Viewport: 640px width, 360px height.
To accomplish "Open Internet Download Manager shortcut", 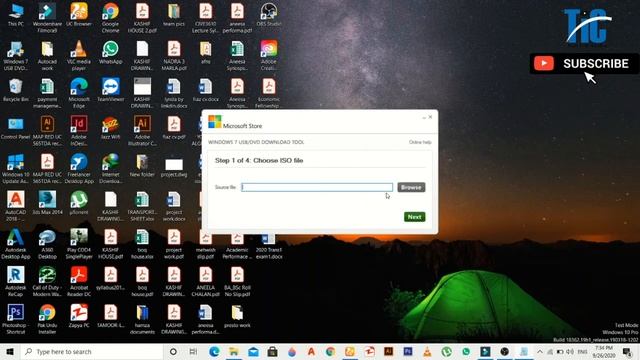I will (111, 169).
